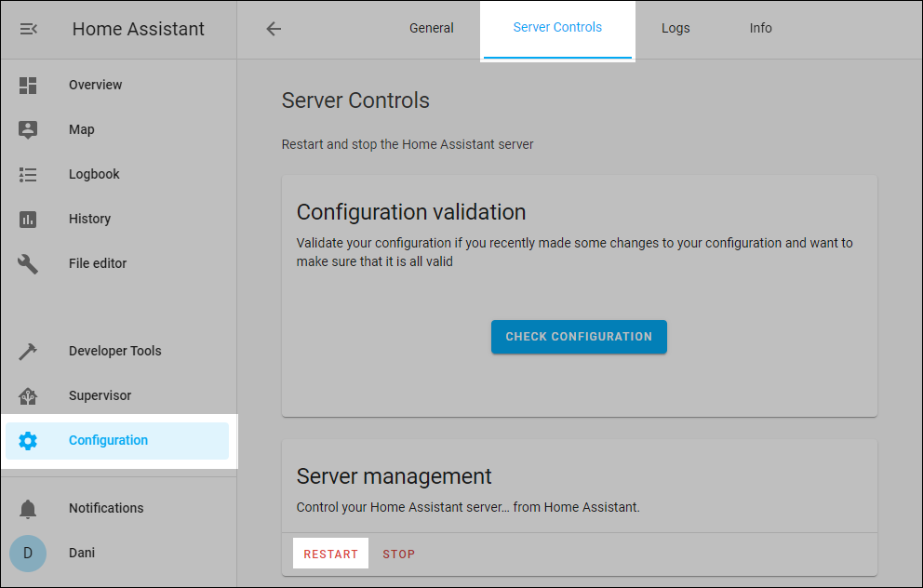Open Map in the sidebar
923x588 pixels.
pyautogui.click(x=118, y=129)
